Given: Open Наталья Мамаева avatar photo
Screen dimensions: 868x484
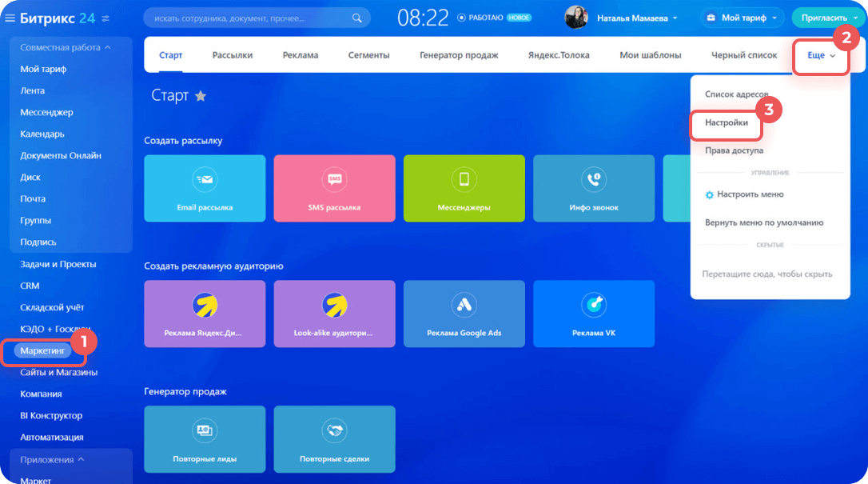Looking at the screenshot, I should click(x=576, y=18).
